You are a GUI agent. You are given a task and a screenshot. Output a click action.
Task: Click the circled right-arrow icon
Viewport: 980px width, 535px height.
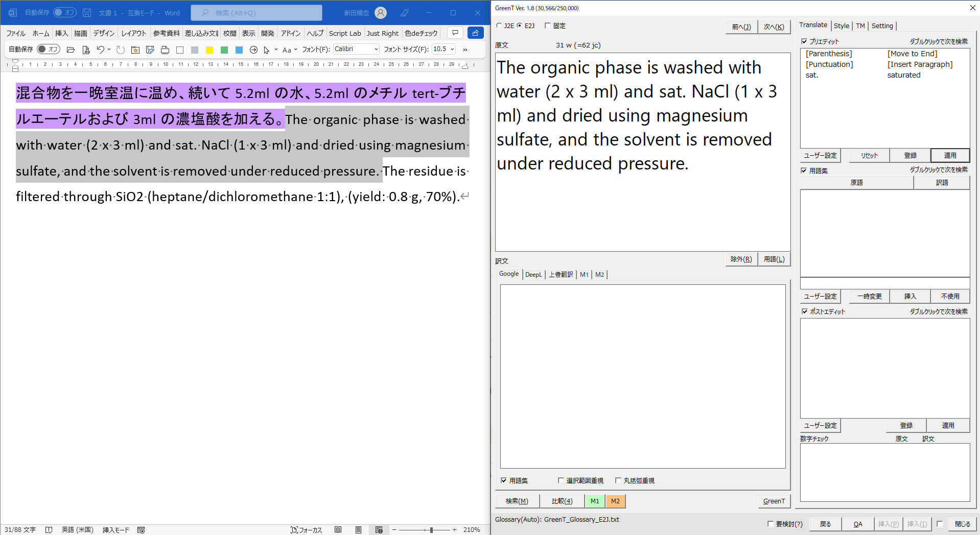(x=253, y=50)
